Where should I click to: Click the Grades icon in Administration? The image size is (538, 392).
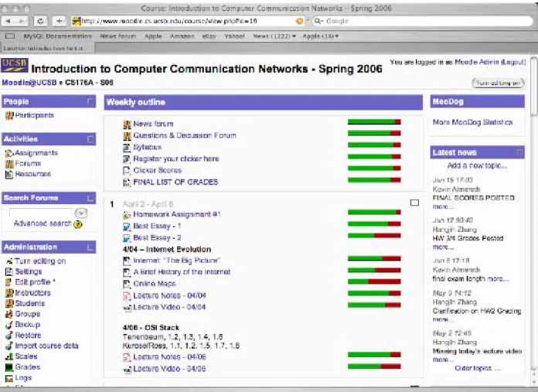coord(9,367)
